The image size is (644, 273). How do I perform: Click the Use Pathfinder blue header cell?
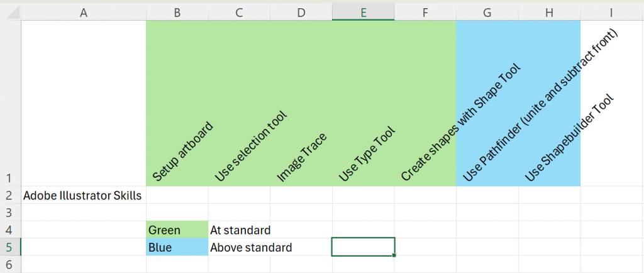click(487, 103)
